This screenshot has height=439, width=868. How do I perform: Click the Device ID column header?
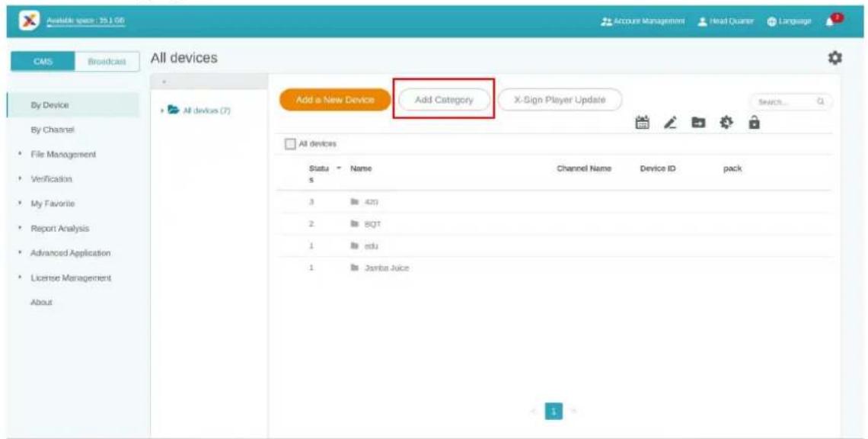tap(658, 168)
